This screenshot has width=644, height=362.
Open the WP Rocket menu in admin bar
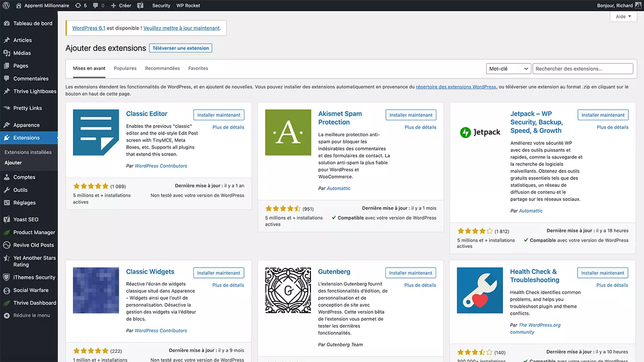tap(188, 6)
